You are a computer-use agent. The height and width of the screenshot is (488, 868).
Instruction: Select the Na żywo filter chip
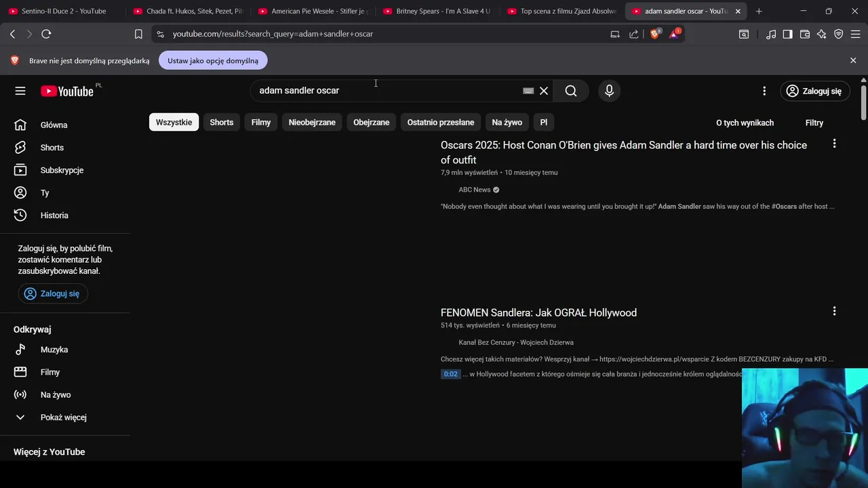coord(507,123)
